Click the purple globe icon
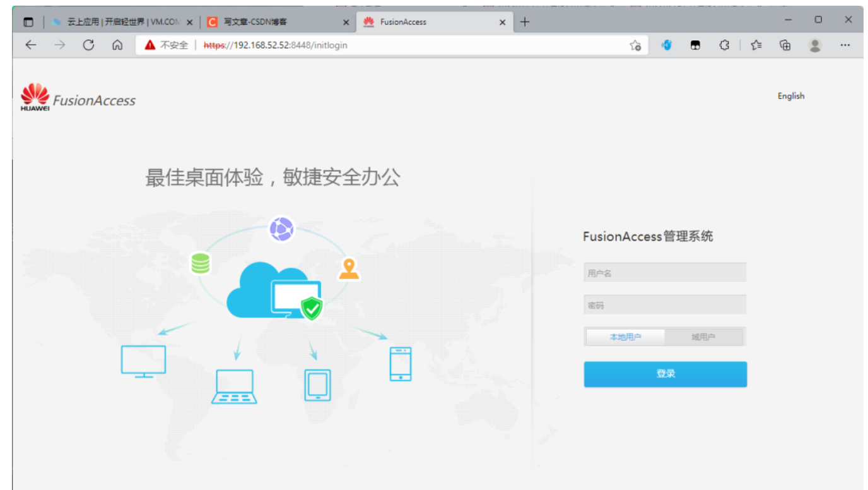This screenshot has height=490, width=868. (x=281, y=229)
